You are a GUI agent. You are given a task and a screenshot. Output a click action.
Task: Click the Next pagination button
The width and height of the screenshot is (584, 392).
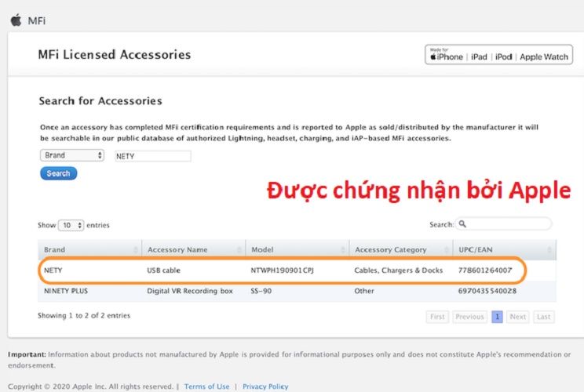point(518,317)
